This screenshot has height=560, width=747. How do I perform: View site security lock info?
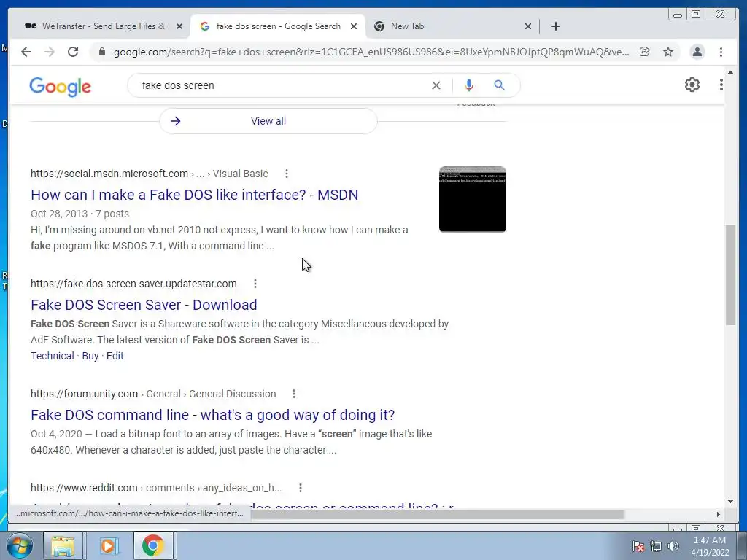(x=101, y=52)
